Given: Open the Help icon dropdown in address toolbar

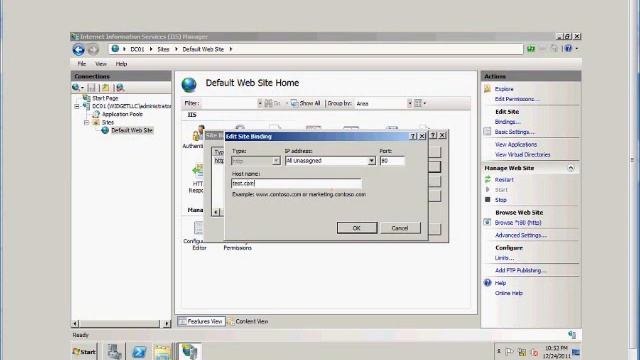Looking at the screenshot, I should point(577,49).
